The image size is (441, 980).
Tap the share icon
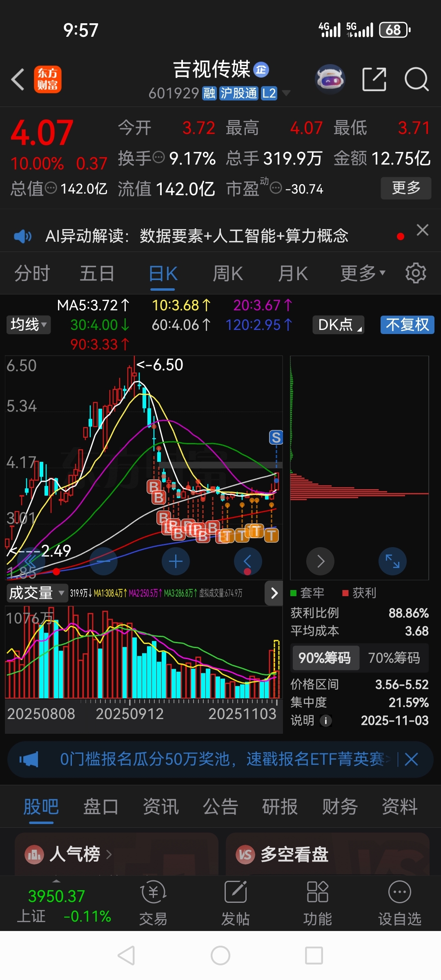[374, 79]
